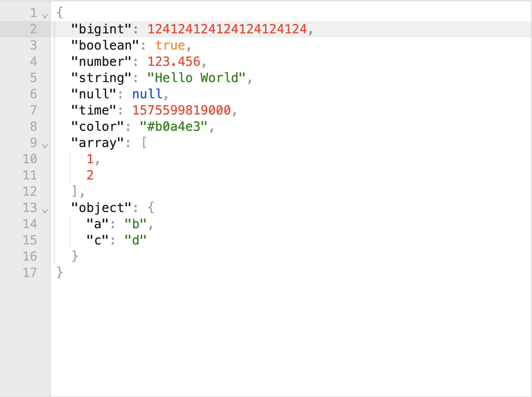Collapse the "array" fold arrow on line 9
532x397 pixels.
[45, 146]
